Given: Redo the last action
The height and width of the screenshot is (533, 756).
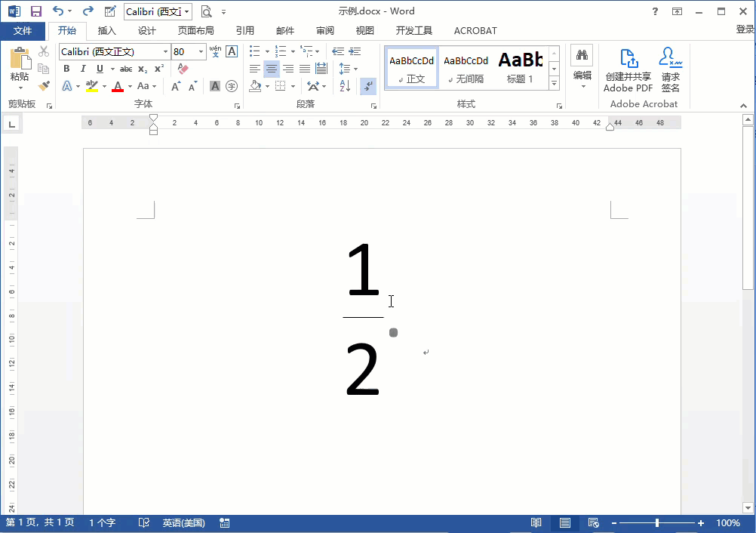Looking at the screenshot, I should click(x=88, y=11).
